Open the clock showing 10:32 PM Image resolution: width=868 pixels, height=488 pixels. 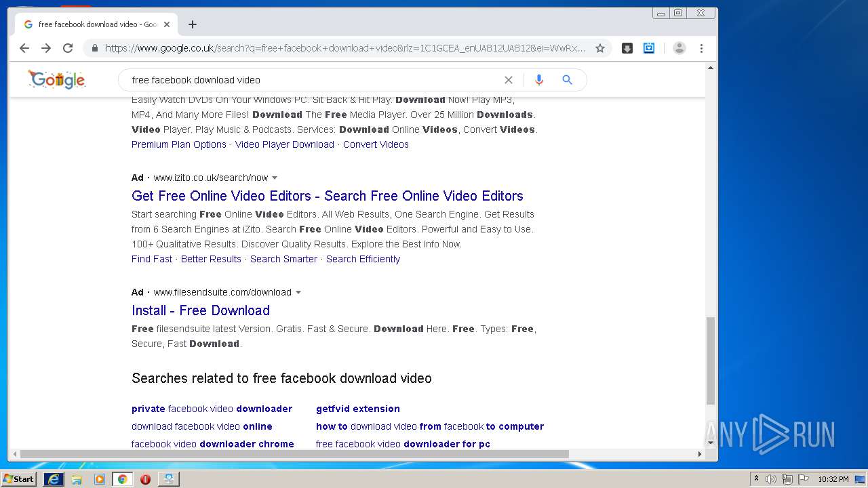click(x=833, y=479)
